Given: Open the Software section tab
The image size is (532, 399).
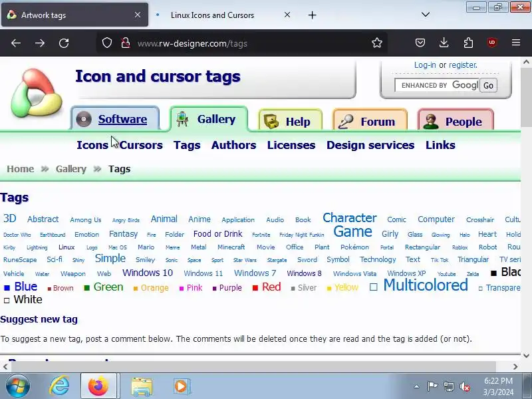Looking at the screenshot, I should coord(115,119).
